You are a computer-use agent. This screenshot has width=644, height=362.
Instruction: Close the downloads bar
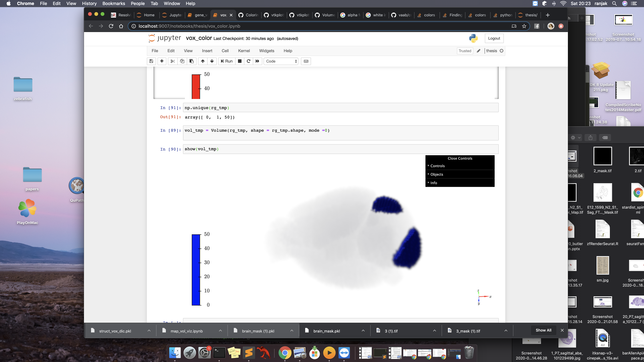(x=562, y=330)
